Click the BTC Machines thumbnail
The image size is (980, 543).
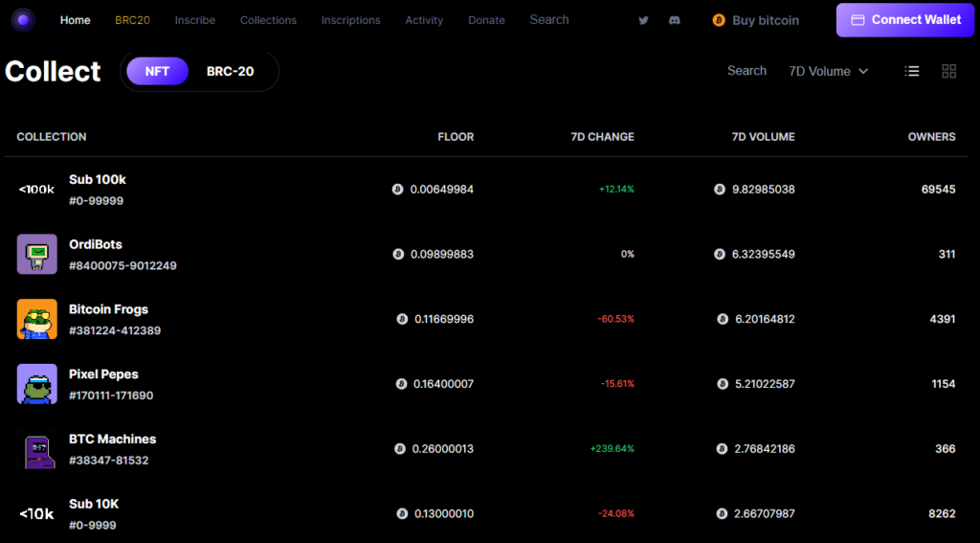[37, 448]
